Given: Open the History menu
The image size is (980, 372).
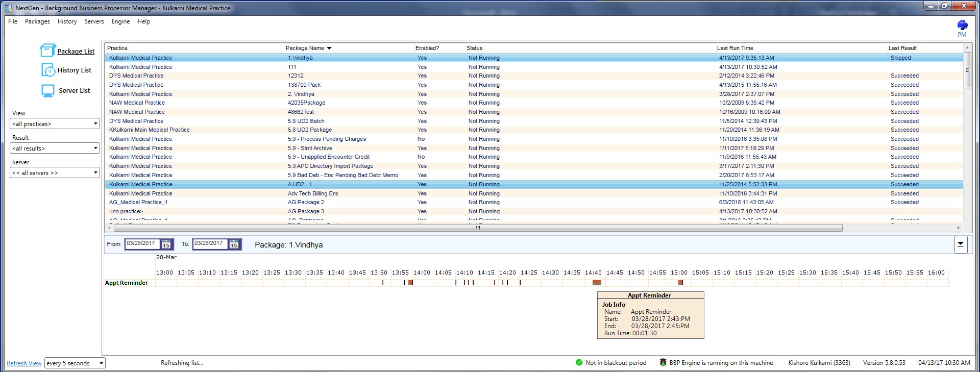Looking at the screenshot, I should point(67,21).
